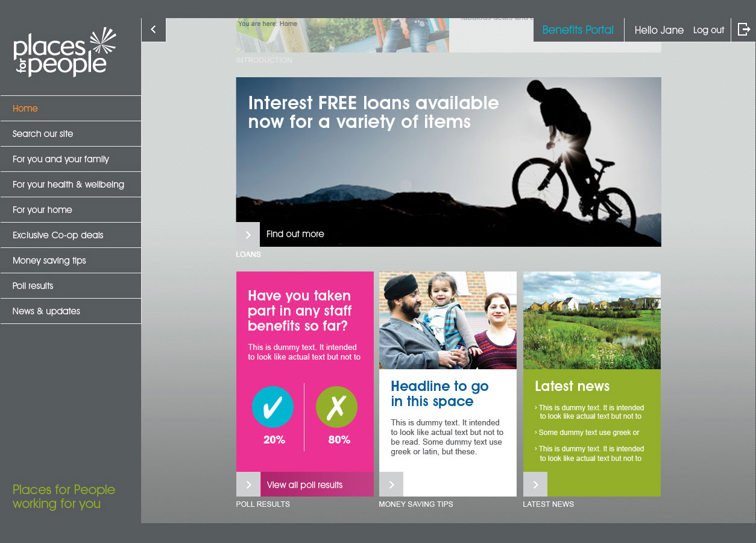
Task: Click Find out more on loans banner
Action: (x=295, y=234)
